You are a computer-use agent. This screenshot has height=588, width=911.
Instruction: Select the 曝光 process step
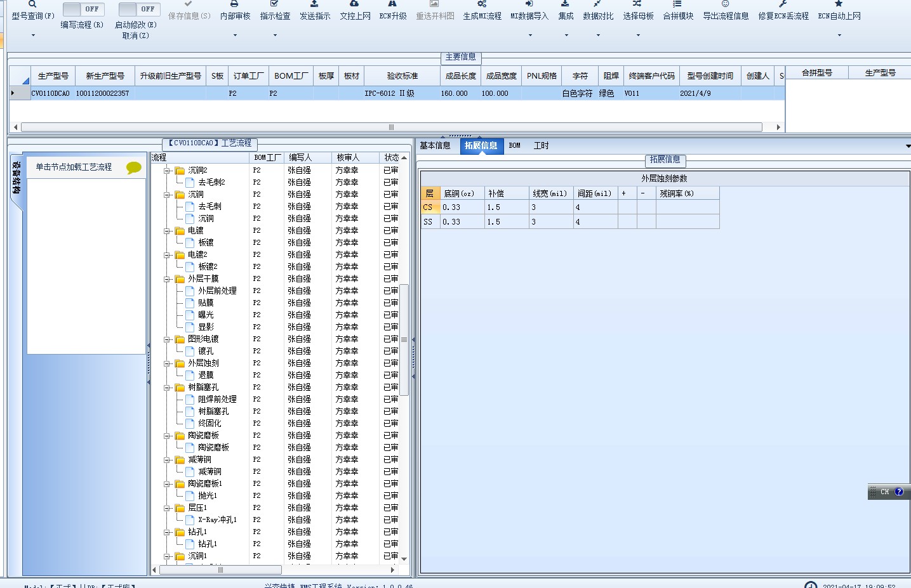click(x=206, y=315)
